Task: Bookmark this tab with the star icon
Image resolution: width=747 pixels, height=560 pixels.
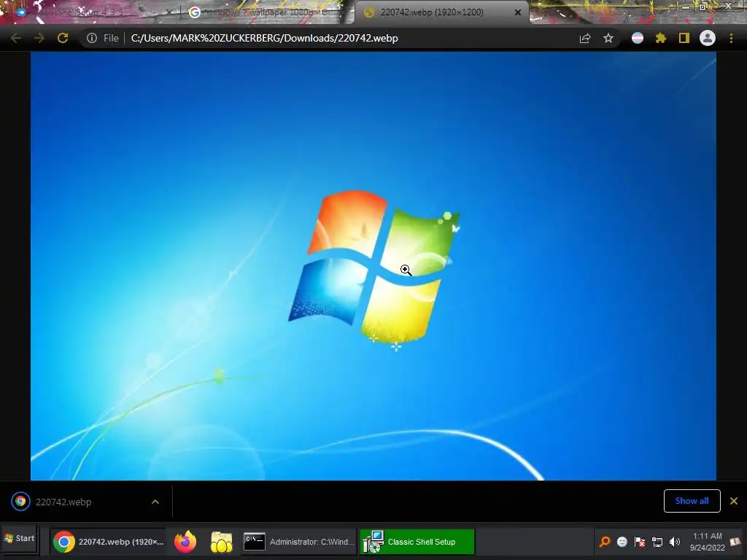Action: click(x=608, y=38)
